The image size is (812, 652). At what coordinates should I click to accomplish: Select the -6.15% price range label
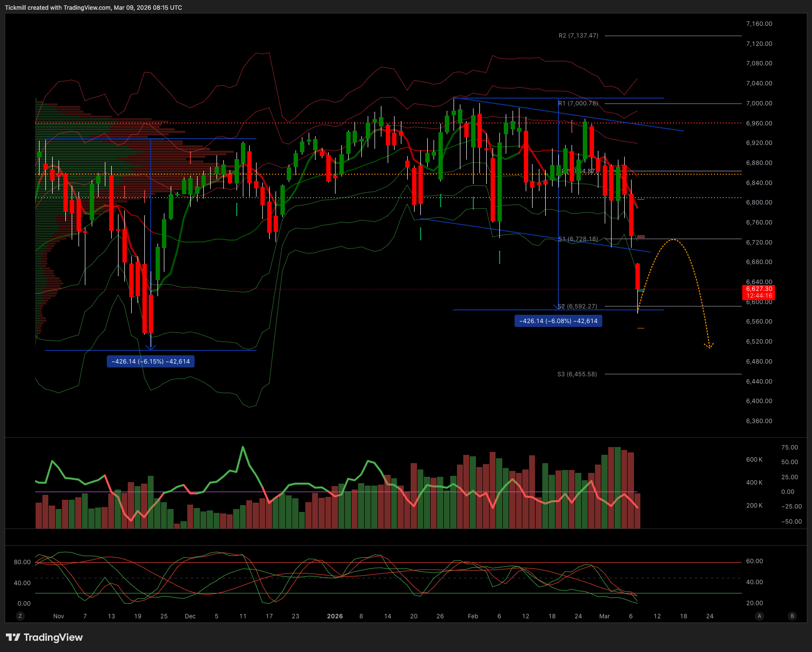[x=151, y=362]
